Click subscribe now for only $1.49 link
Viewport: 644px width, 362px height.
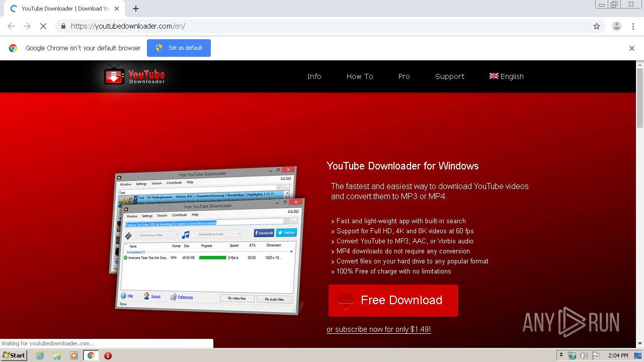pos(379,329)
